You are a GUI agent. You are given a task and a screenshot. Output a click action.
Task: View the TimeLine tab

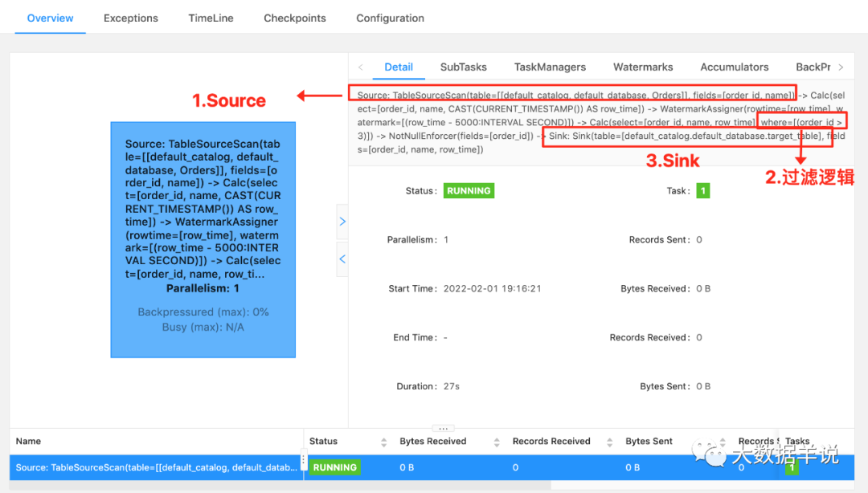coord(211,18)
